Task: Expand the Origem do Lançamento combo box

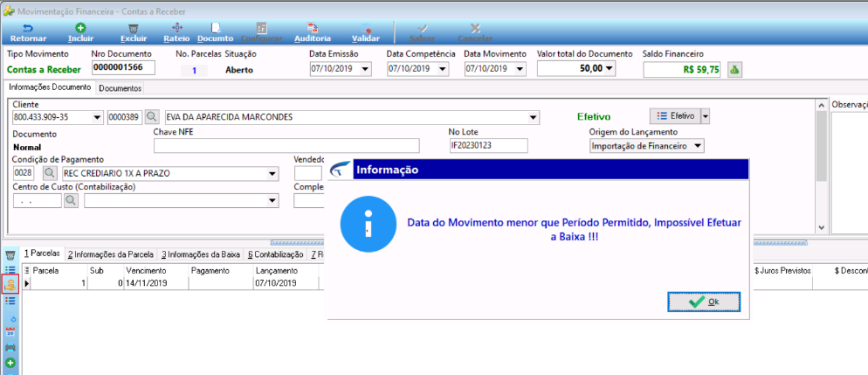Action: (x=698, y=146)
